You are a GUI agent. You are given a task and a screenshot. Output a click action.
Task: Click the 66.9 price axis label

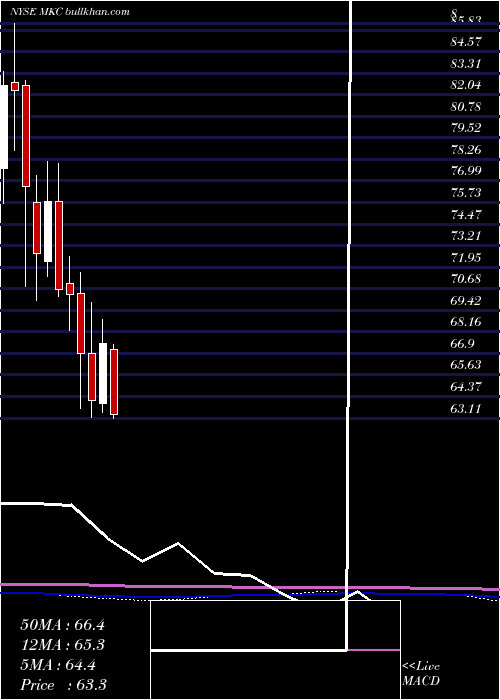[462, 343]
